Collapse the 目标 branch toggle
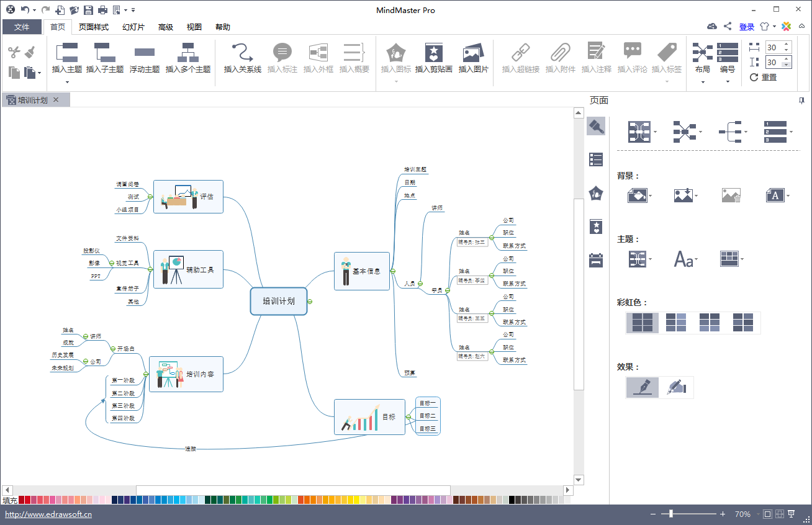Screen dimensions: 812x525 408,417
